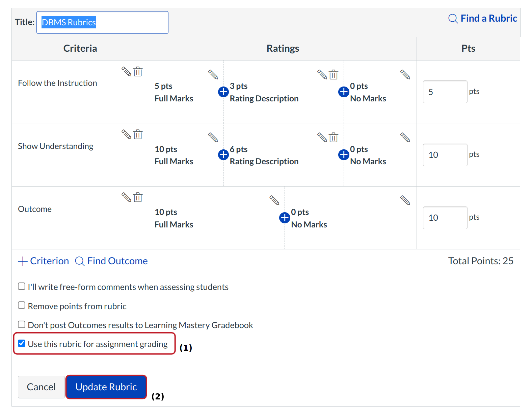
Task: Delete the Outcome criterion with trash icon
Action: click(x=138, y=197)
